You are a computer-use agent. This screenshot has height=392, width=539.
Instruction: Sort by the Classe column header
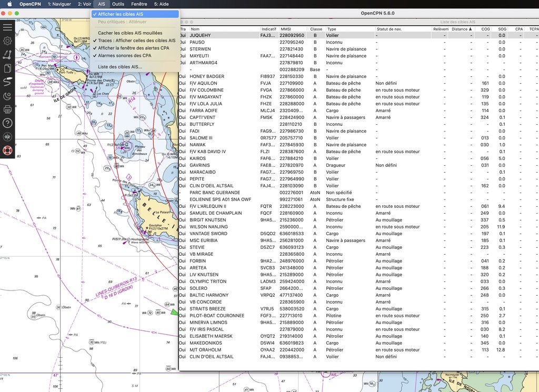[x=316, y=29]
